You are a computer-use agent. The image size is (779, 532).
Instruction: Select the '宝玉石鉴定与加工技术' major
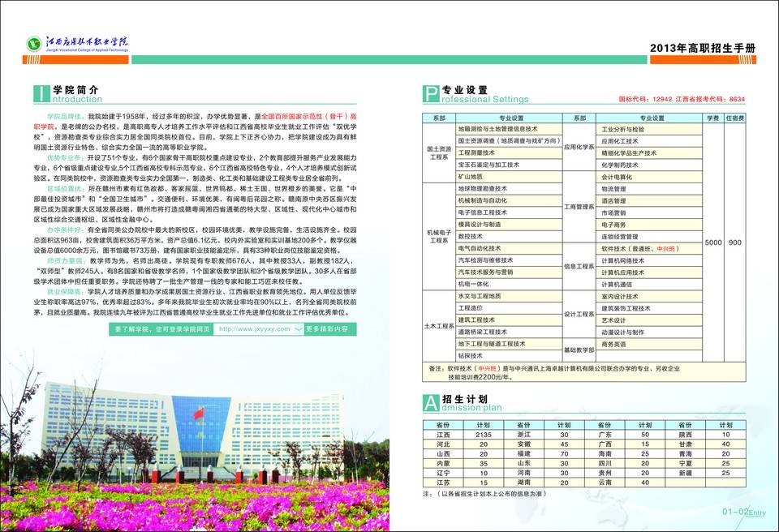click(x=510, y=165)
